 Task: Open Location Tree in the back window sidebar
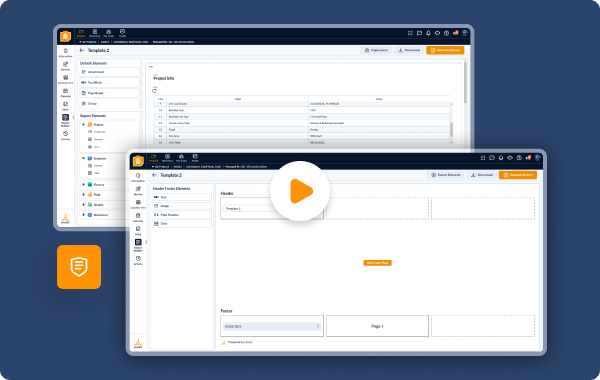65,80
